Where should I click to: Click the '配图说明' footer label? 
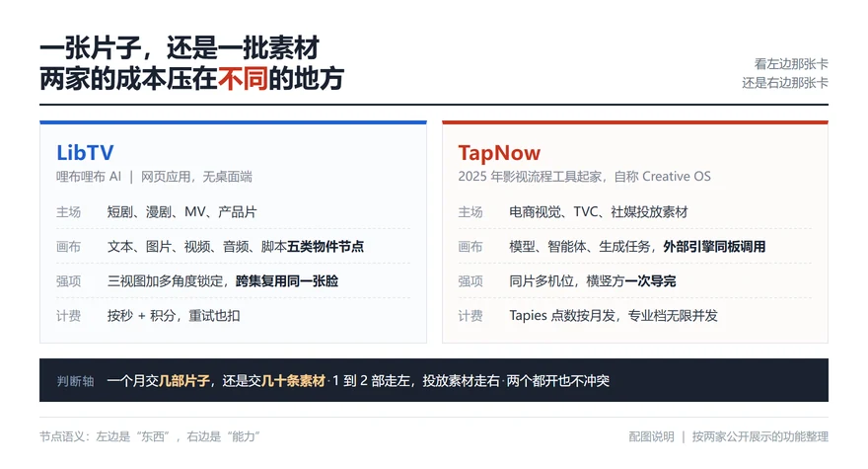[x=652, y=436]
